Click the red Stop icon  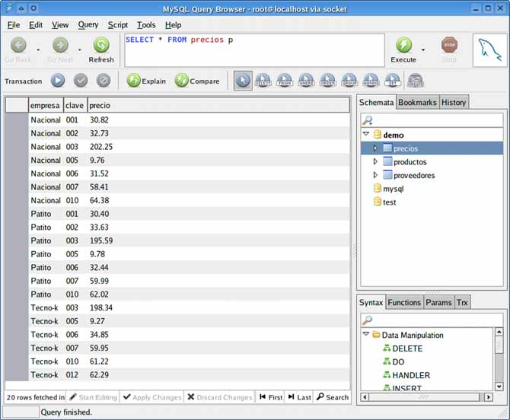pos(450,45)
